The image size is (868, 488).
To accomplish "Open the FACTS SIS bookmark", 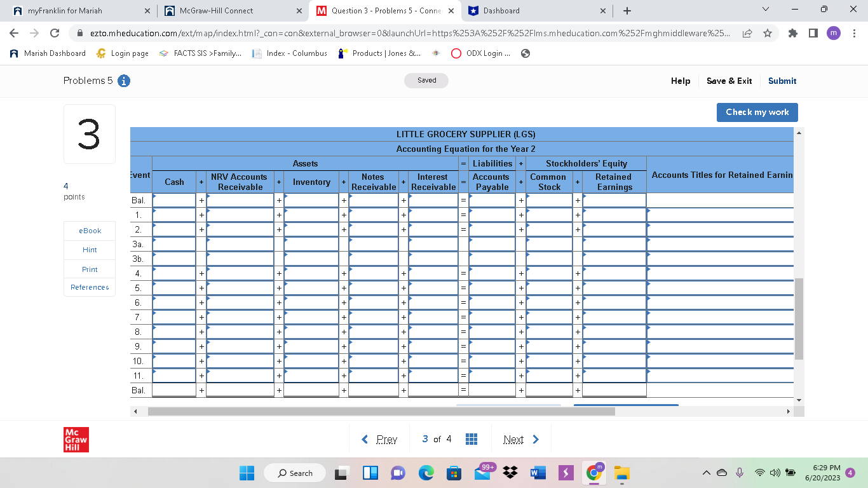I will (x=200, y=53).
